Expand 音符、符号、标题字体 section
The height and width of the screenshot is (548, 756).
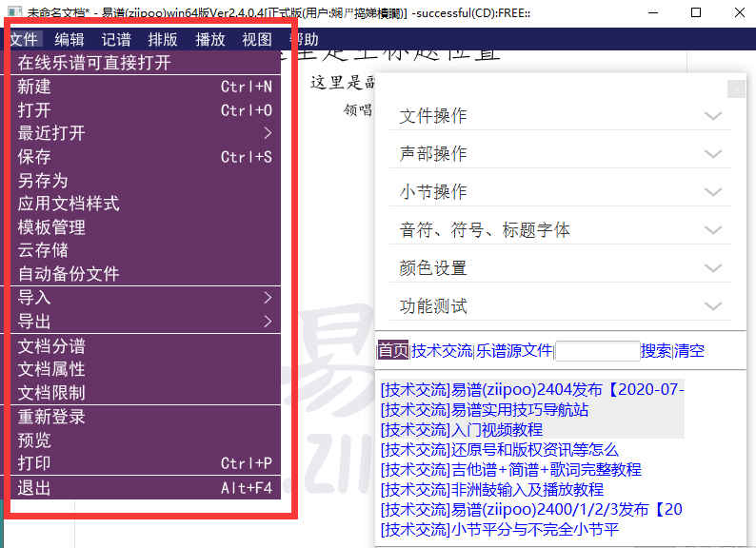point(561,230)
